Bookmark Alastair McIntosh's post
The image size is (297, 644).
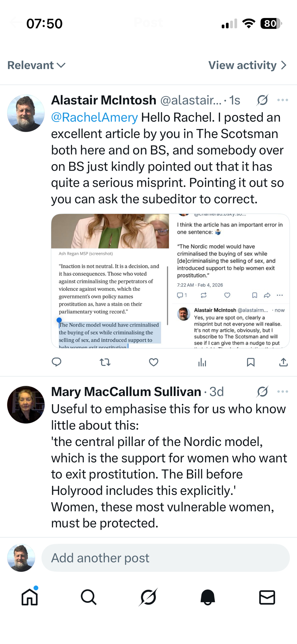coord(251,362)
